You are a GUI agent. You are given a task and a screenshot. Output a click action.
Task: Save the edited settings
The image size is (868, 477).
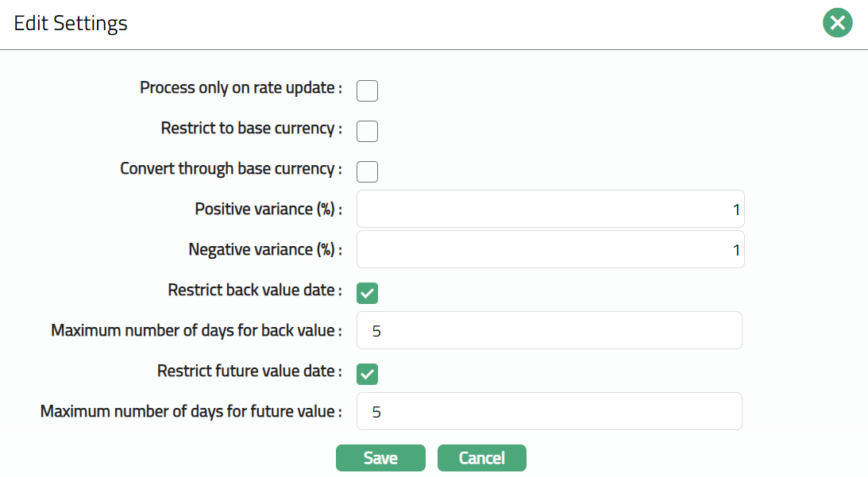point(380,458)
